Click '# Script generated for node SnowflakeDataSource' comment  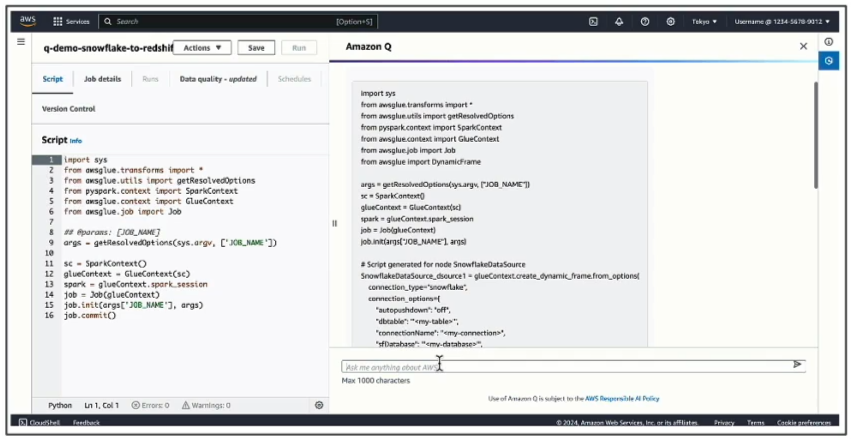pos(443,264)
